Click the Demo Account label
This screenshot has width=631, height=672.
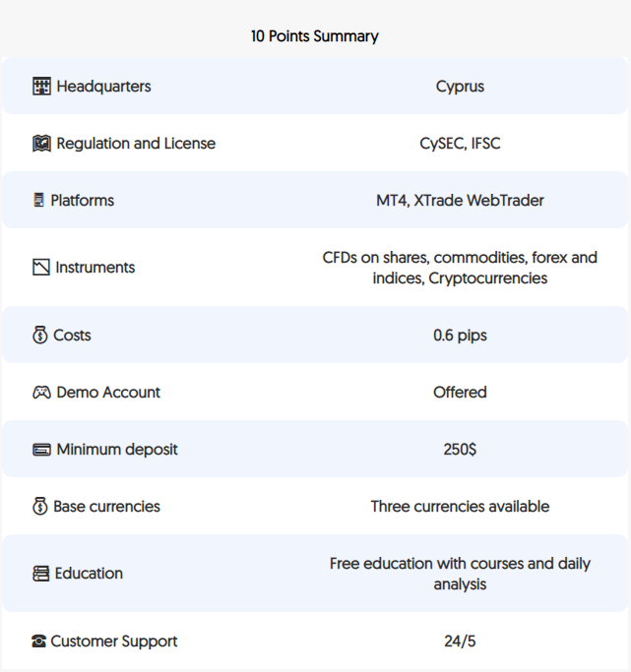(108, 393)
